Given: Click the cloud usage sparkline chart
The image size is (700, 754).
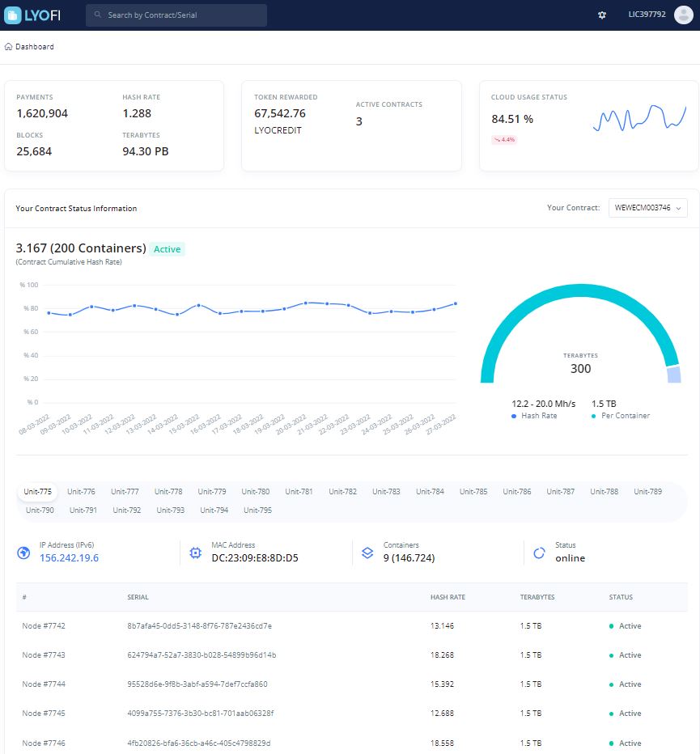Looking at the screenshot, I should [640, 118].
